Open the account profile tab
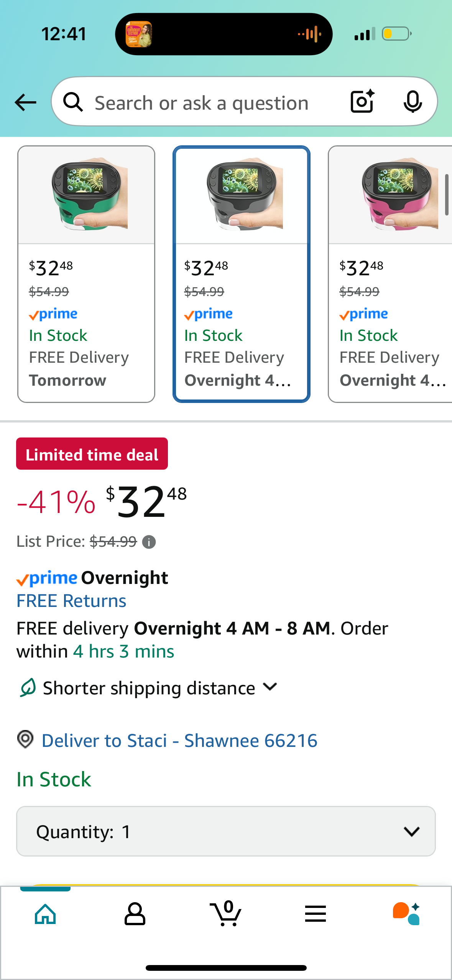Image resolution: width=452 pixels, height=980 pixels. click(x=135, y=914)
